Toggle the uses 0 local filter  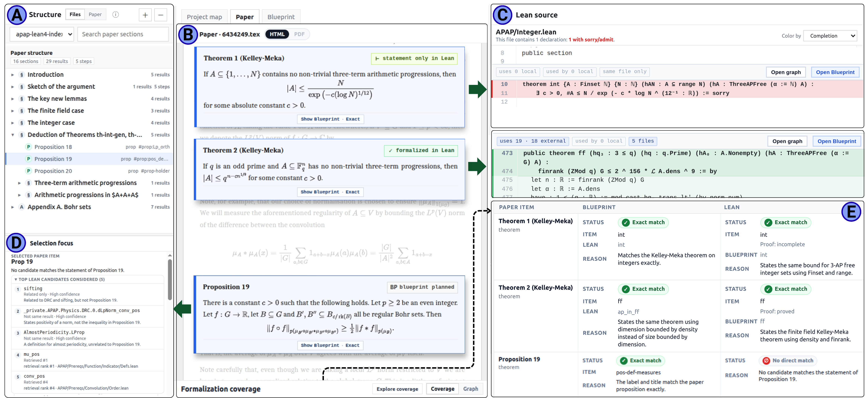click(518, 71)
